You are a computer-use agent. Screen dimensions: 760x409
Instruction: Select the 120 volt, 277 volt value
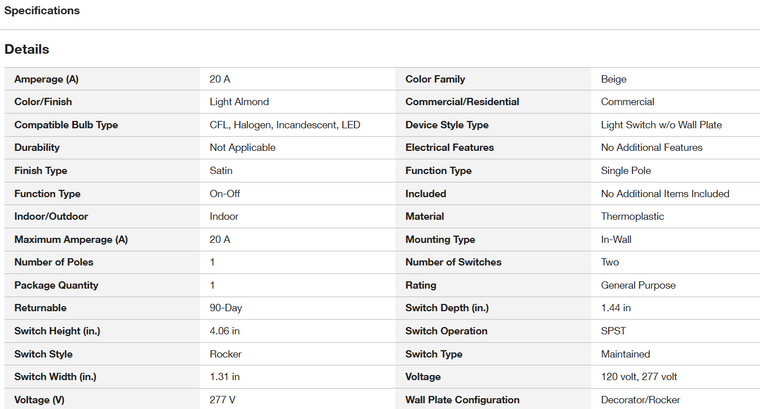pyautogui.click(x=639, y=377)
